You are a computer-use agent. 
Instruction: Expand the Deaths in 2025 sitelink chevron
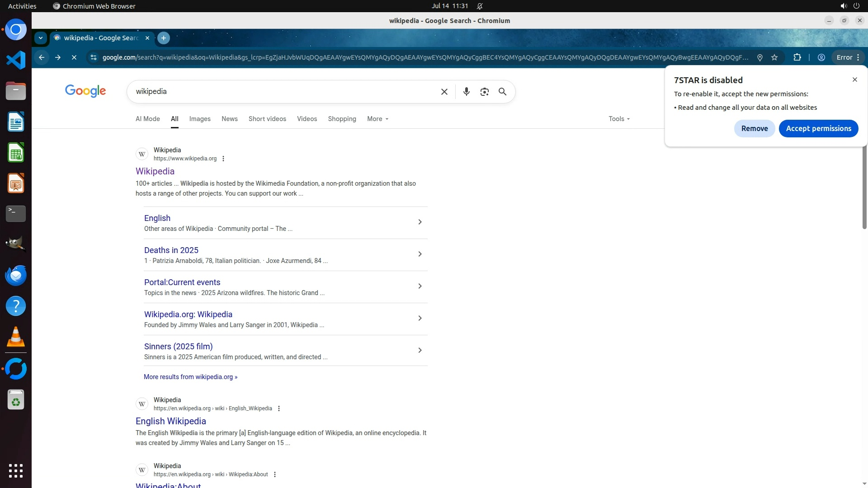tap(420, 254)
